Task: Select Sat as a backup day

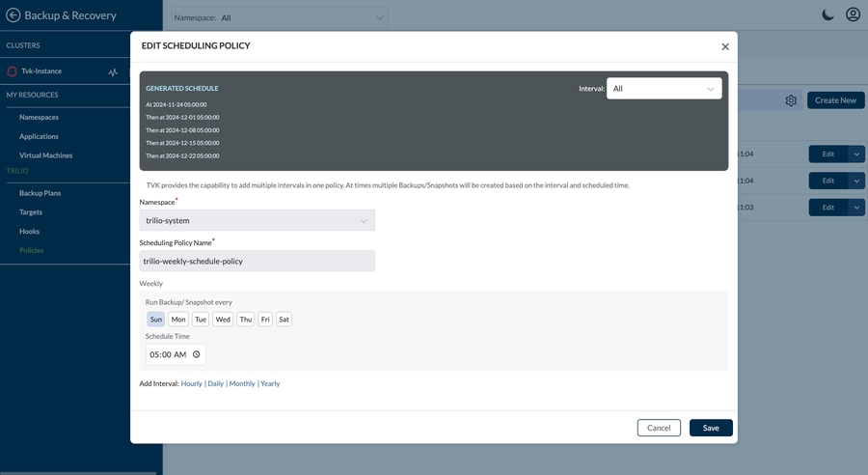Action: 284,320
